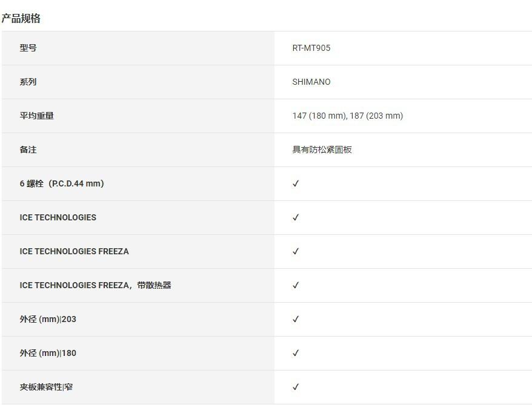
Task: Click the checkmark for 外径 (mm)|203
Action: click(296, 319)
